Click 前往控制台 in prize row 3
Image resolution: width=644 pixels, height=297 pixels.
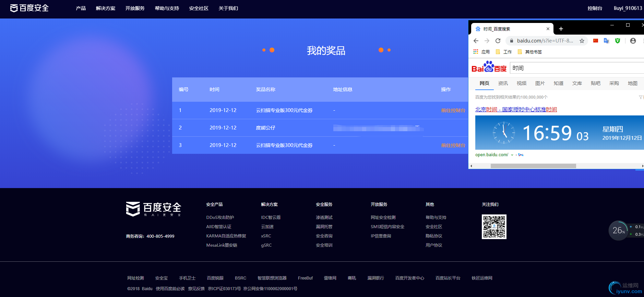point(453,145)
